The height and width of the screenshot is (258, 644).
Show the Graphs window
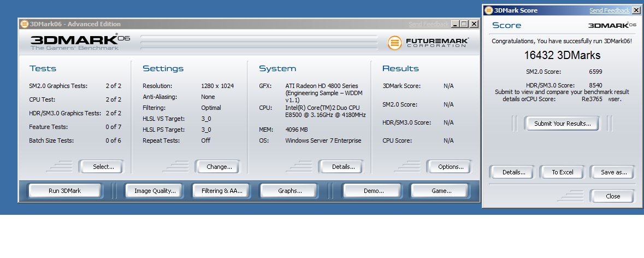coord(289,191)
